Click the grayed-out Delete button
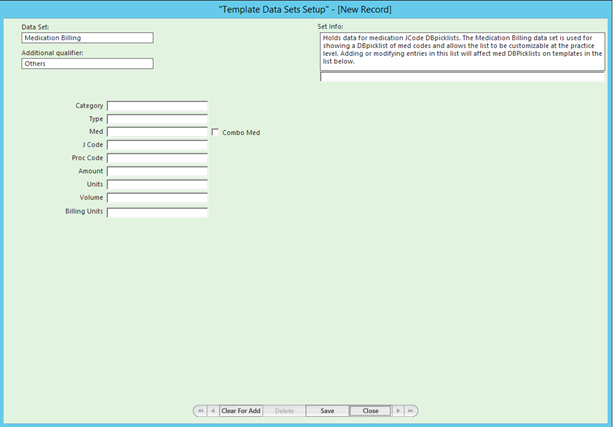 tap(284, 411)
